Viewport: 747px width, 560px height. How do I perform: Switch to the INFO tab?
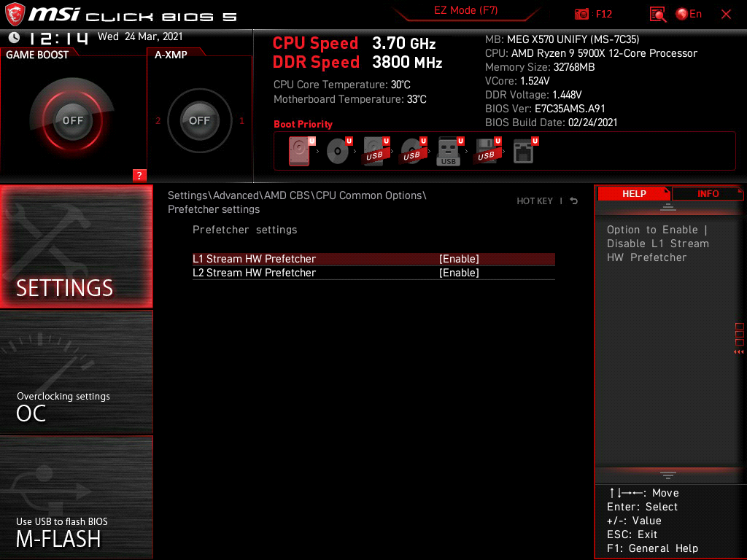708,194
